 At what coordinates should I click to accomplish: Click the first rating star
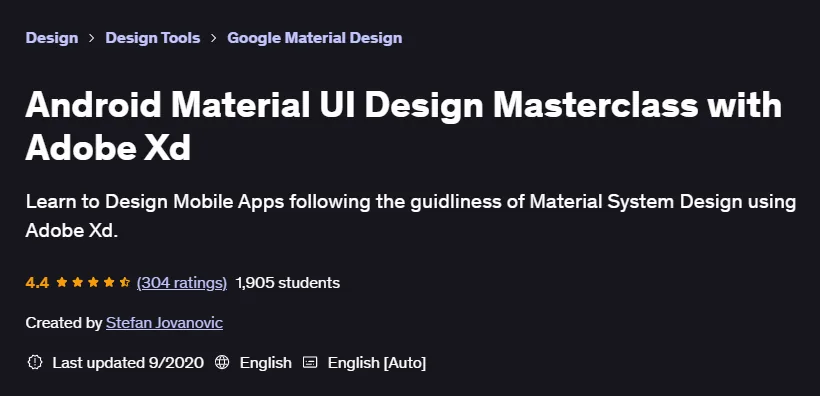click(62, 282)
